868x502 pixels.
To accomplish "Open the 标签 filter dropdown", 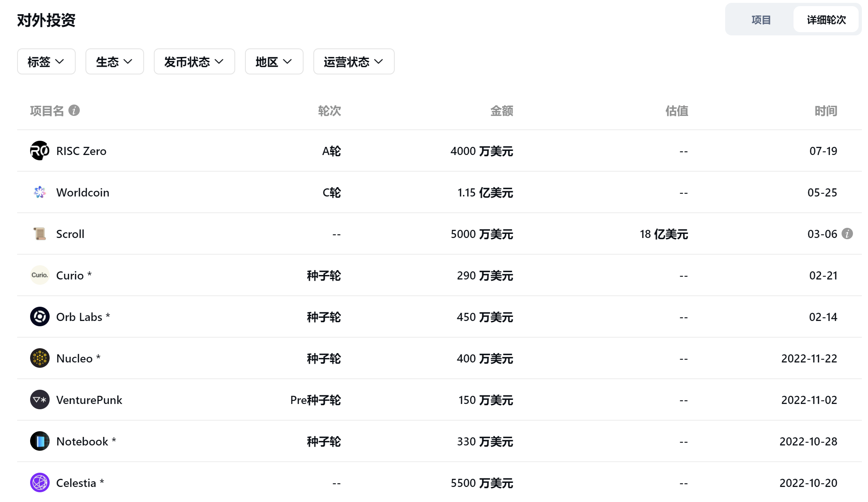I will click(x=46, y=62).
